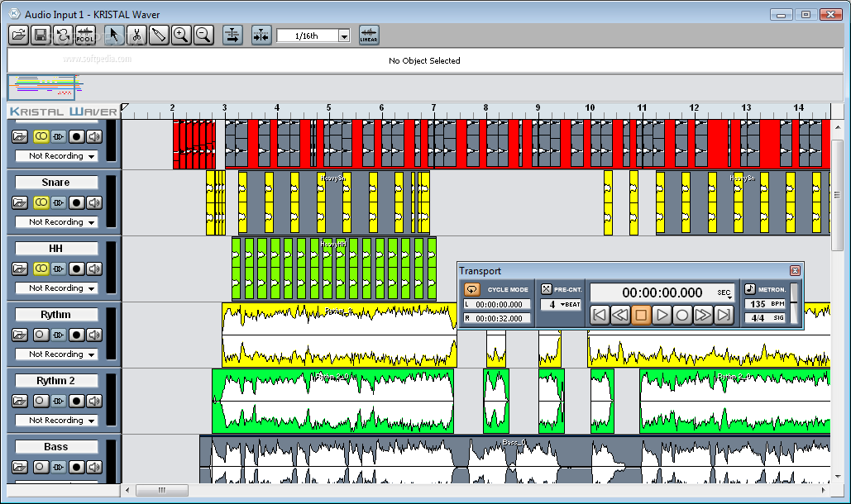
Task: Load audio file into Rythm track
Action: click(20, 335)
